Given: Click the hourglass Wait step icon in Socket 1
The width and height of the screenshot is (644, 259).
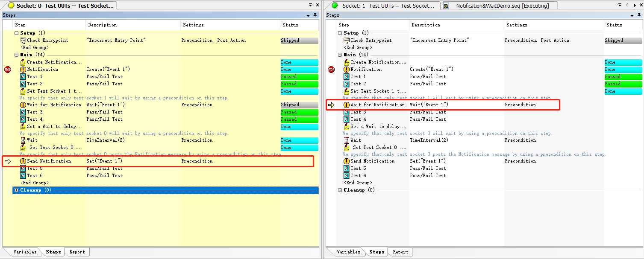Looking at the screenshot, I should pos(347,140).
